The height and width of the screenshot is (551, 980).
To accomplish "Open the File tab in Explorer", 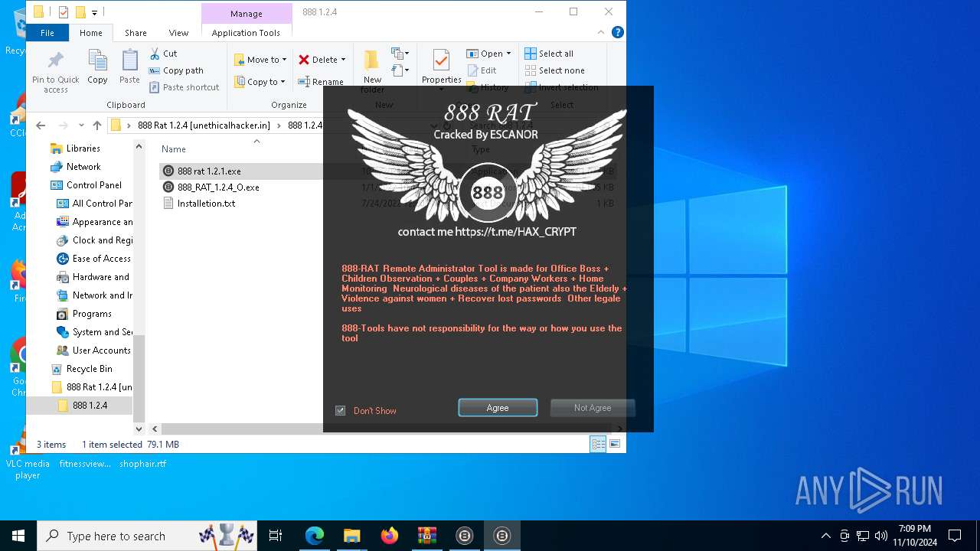I will (x=47, y=33).
